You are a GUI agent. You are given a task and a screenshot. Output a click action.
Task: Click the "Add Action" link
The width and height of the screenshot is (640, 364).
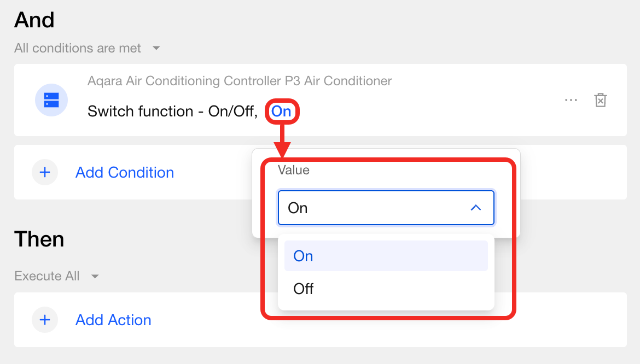(113, 320)
